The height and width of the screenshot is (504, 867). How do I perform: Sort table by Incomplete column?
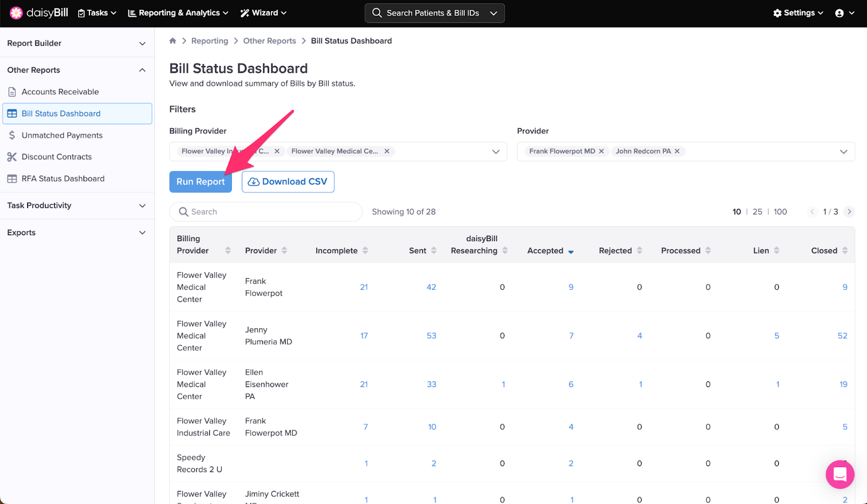(x=365, y=250)
